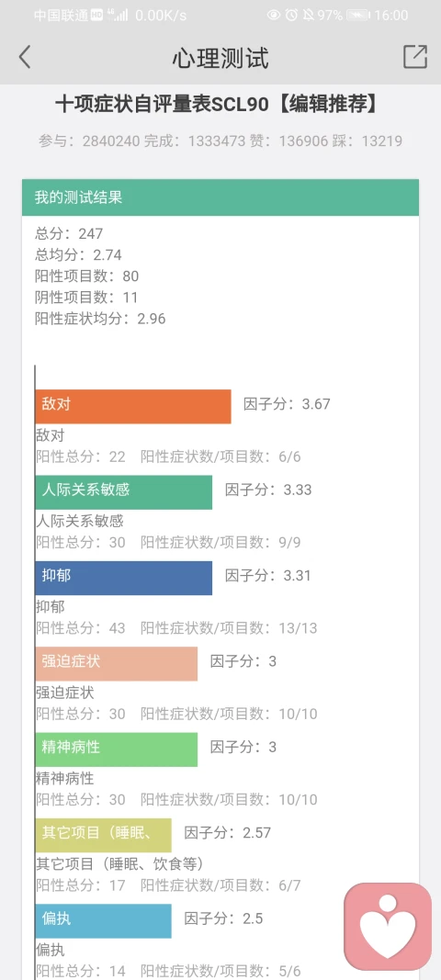The height and width of the screenshot is (980, 441).
Task: Select the orange 敌对 bar
Action: pyautogui.click(x=133, y=406)
